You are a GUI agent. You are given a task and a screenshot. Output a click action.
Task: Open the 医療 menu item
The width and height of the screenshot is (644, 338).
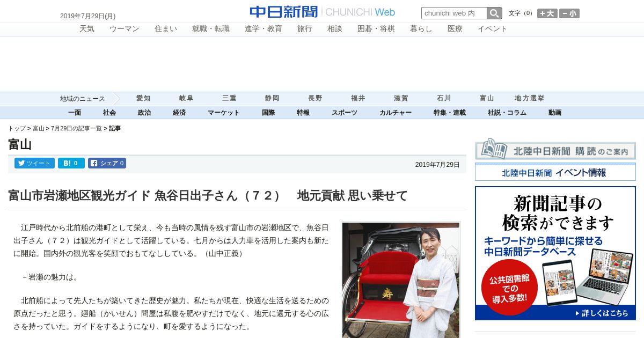pyautogui.click(x=455, y=29)
